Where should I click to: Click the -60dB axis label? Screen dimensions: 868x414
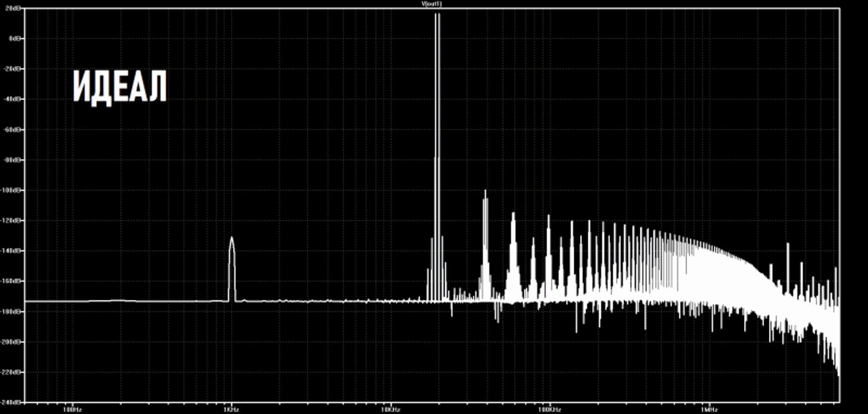tap(13, 129)
